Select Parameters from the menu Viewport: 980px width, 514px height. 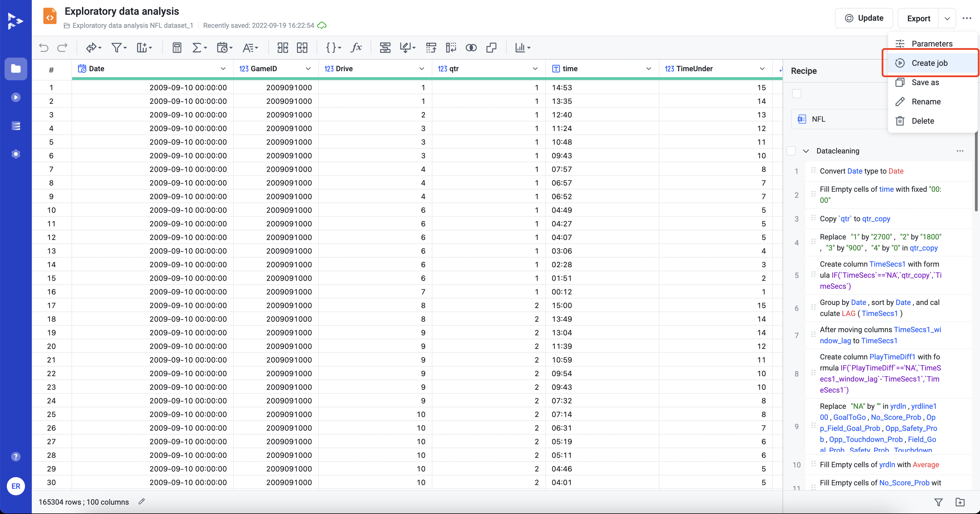click(932, 44)
